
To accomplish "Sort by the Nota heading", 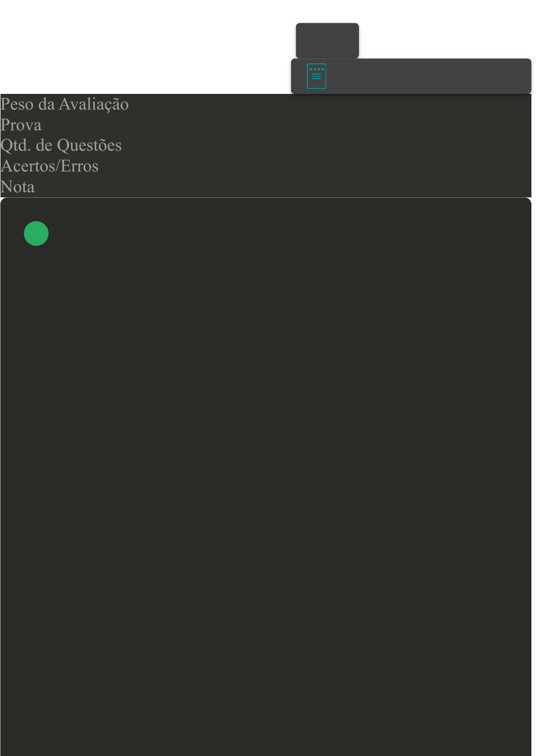I will pyautogui.click(x=18, y=187).
